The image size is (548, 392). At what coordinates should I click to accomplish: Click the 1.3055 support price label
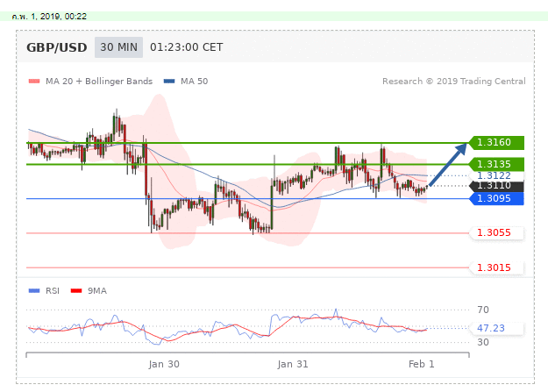pyautogui.click(x=496, y=233)
